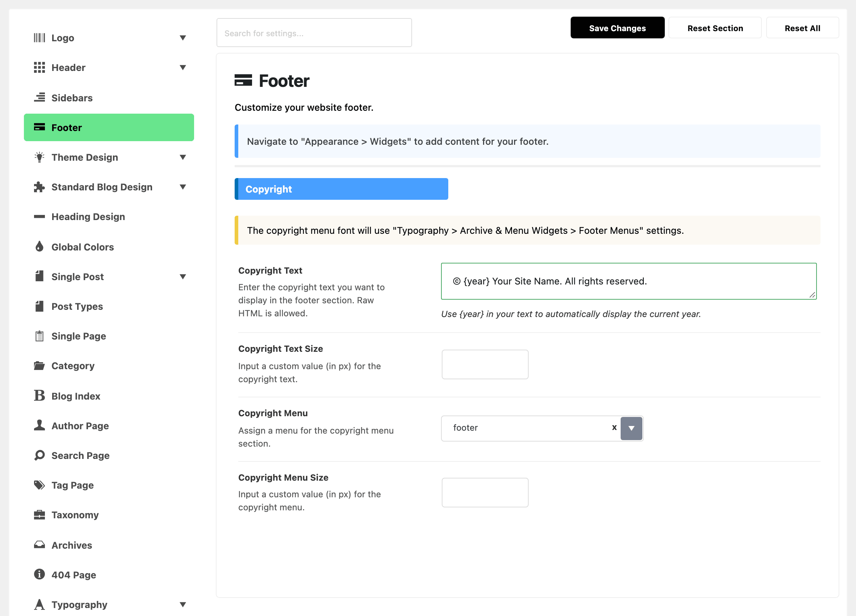Click Reset Section button
Screen dimensions: 856x616
715,28
